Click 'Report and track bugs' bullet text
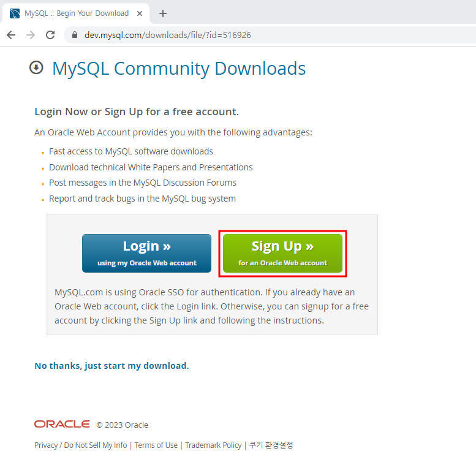The width and height of the screenshot is (476, 462). click(x=142, y=199)
